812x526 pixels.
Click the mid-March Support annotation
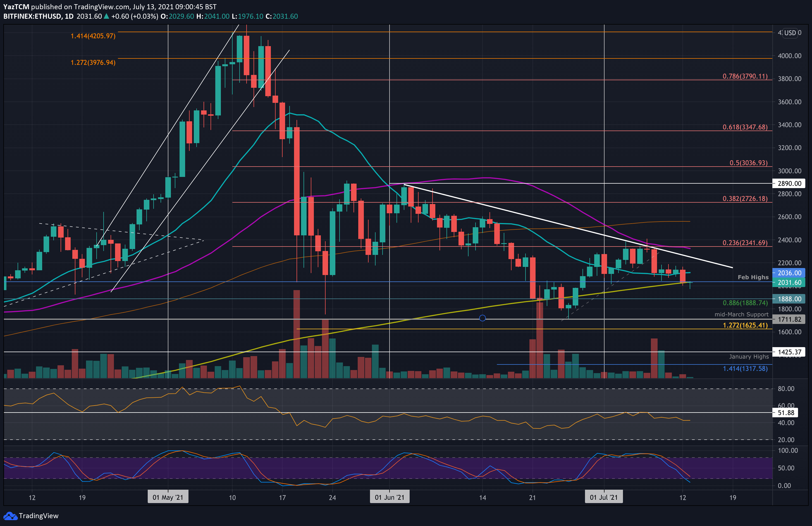point(741,314)
